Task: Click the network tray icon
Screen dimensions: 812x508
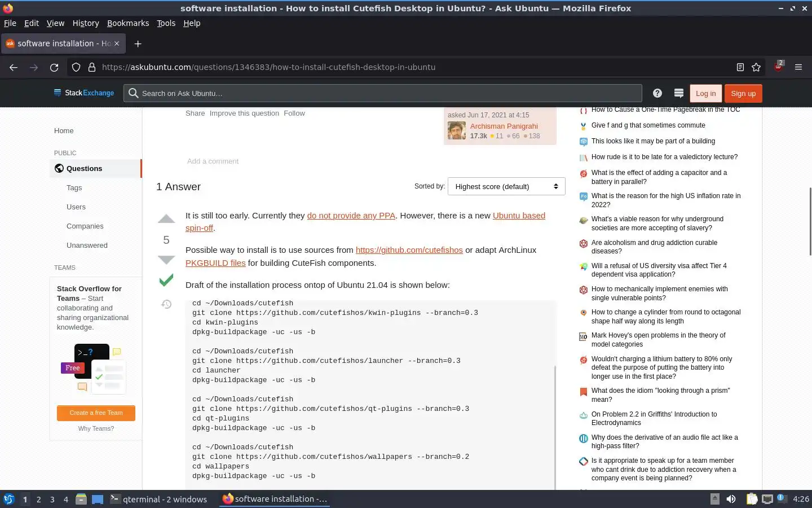Action: tap(767, 499)
